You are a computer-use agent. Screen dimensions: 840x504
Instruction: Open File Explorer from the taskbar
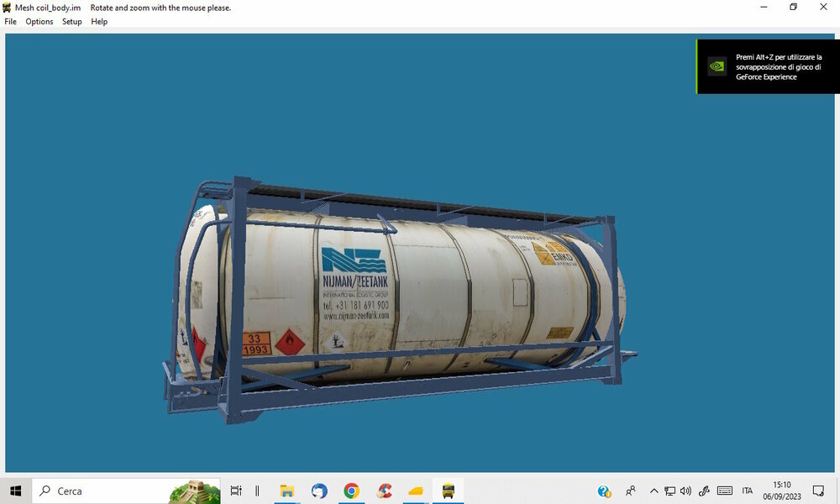[x=287, y=491]
